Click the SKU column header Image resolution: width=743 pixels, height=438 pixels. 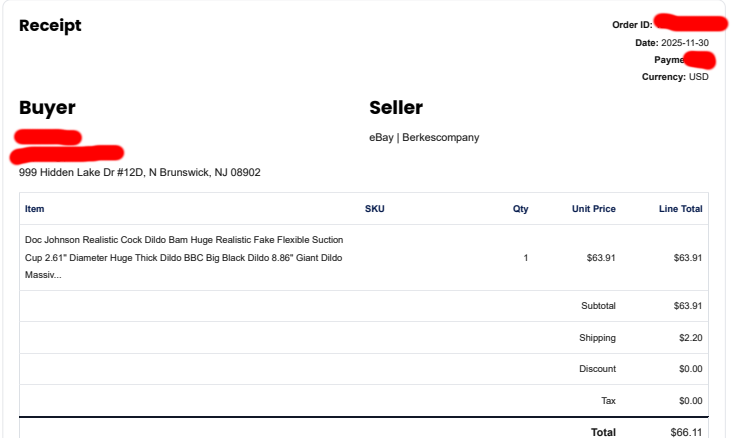click(374, 209)
